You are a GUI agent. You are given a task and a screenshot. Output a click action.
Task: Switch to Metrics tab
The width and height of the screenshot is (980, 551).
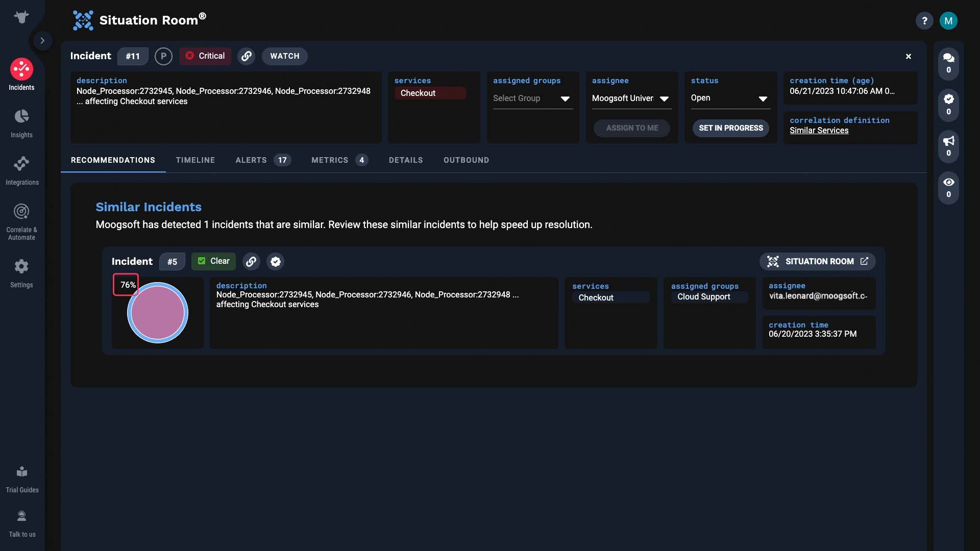[x=339, y=160]
